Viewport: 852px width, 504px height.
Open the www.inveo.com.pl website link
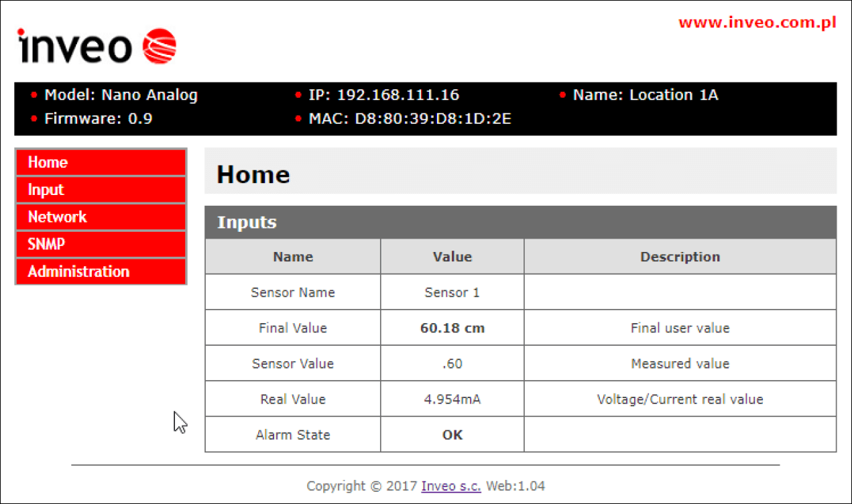pyautogui.click(x=757, y=23)
